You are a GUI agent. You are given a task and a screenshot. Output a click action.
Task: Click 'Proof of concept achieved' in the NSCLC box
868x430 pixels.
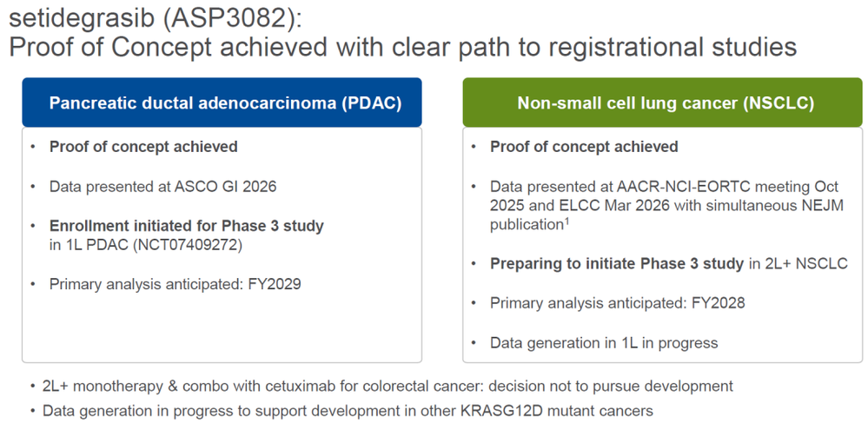[584, 147]
